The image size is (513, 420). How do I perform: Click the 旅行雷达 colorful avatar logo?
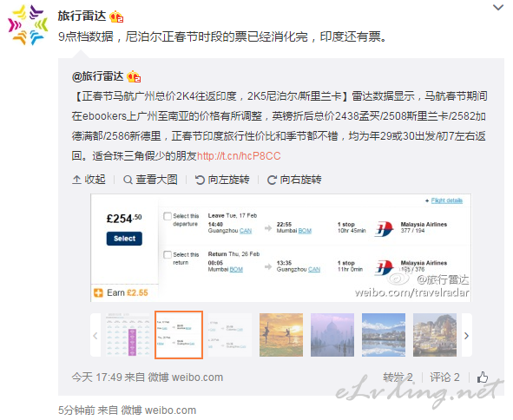click(x=28, y=25)
